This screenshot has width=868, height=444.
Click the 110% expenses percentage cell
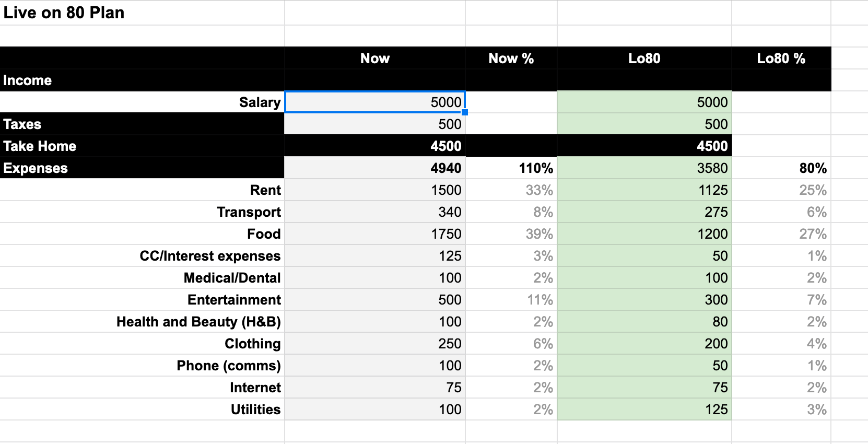point(511,168)
